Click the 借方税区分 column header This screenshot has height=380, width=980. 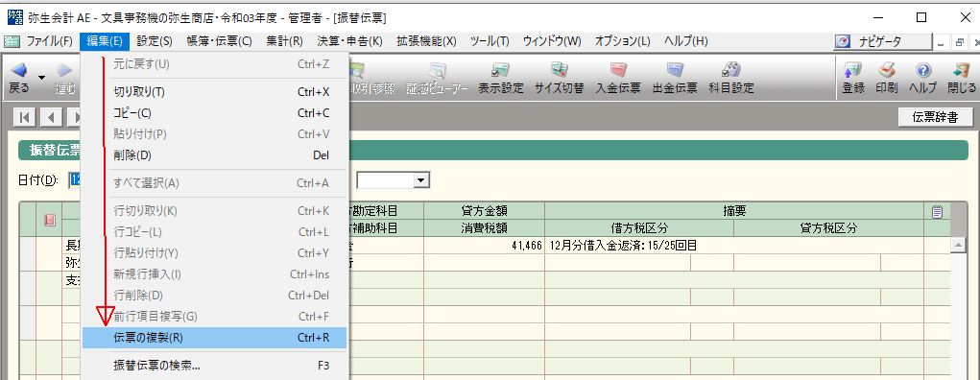click(639, 228)
